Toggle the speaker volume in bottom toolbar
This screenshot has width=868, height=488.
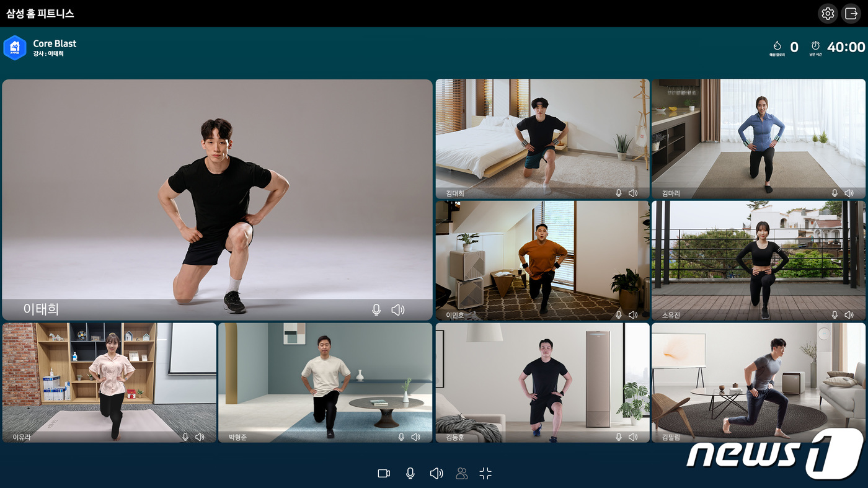point(436,474)
